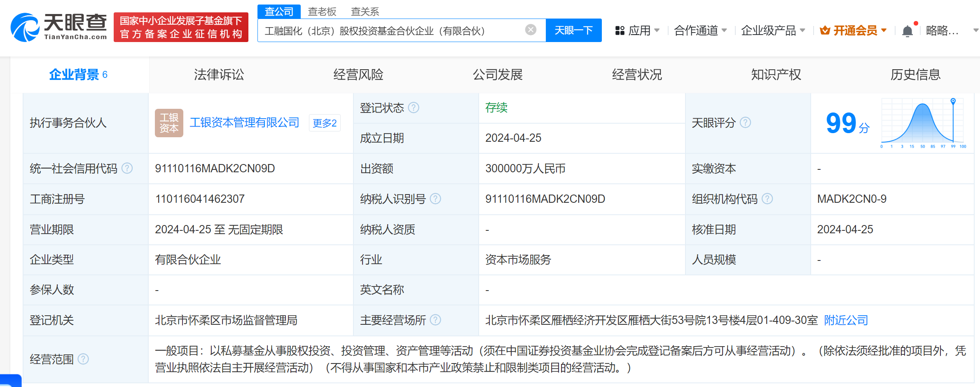The image size is (980, 387).
Task: Click the 更多2 button
Action: pyautogui.click(x=325, y=123)
